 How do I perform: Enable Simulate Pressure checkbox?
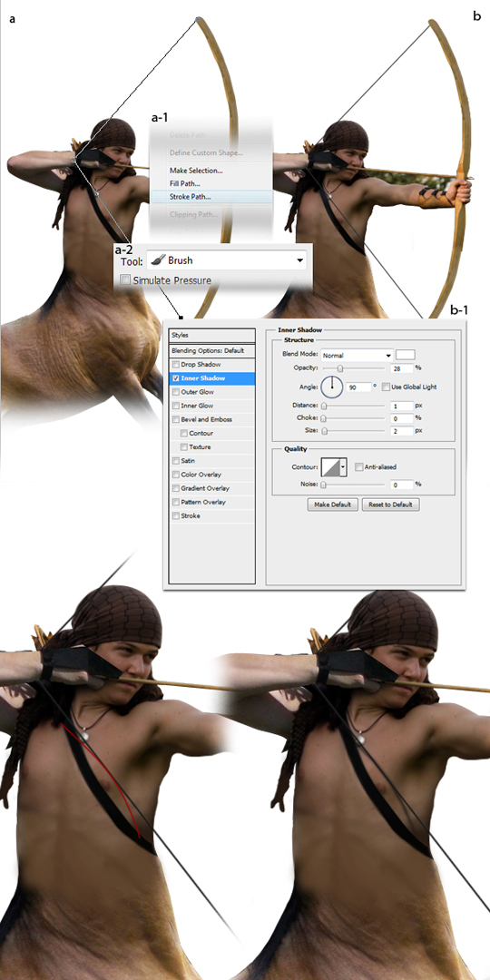[x=125, y=280]
